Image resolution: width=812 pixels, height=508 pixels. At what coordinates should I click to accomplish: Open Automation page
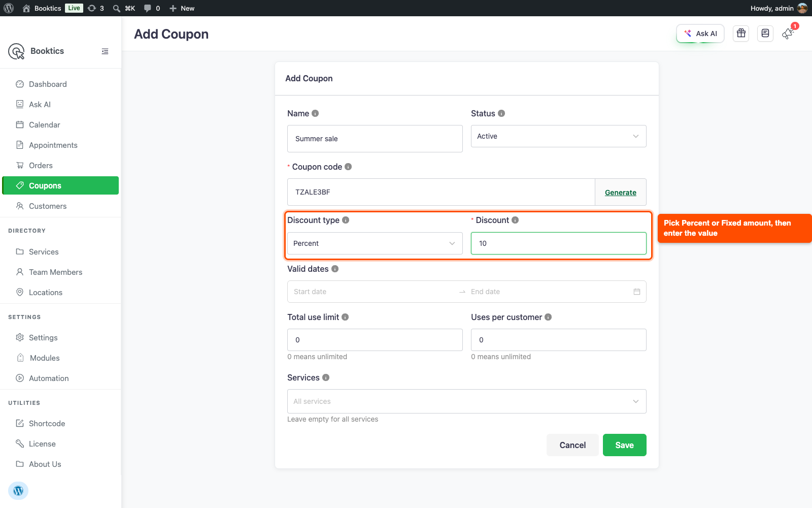[60, 378]
